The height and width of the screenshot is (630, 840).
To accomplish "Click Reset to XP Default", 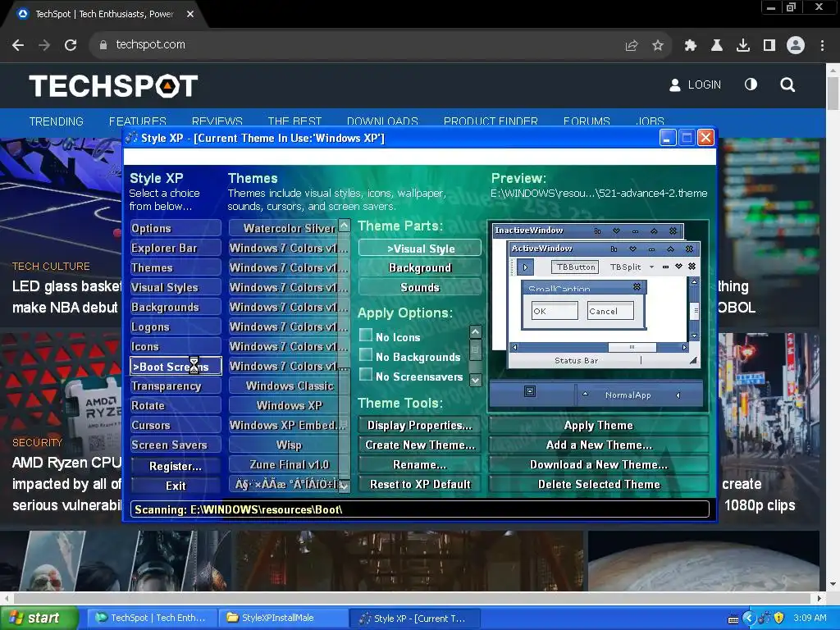I will click(x=420, y=484).
